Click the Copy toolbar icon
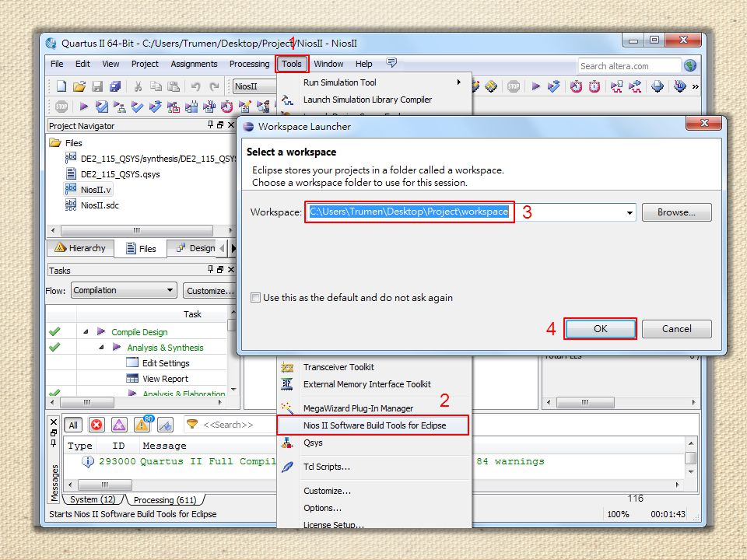This screenshot has height=560, width=747. point(156,86)
